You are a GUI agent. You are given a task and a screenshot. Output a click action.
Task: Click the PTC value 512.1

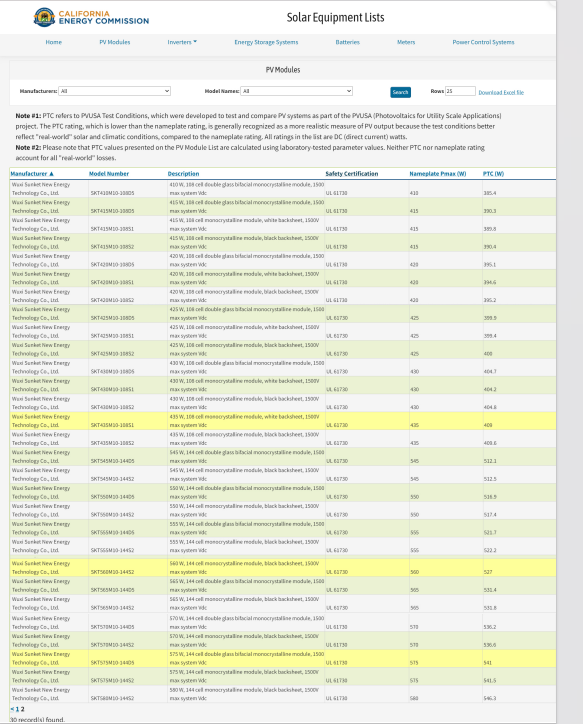click(490, 461)
